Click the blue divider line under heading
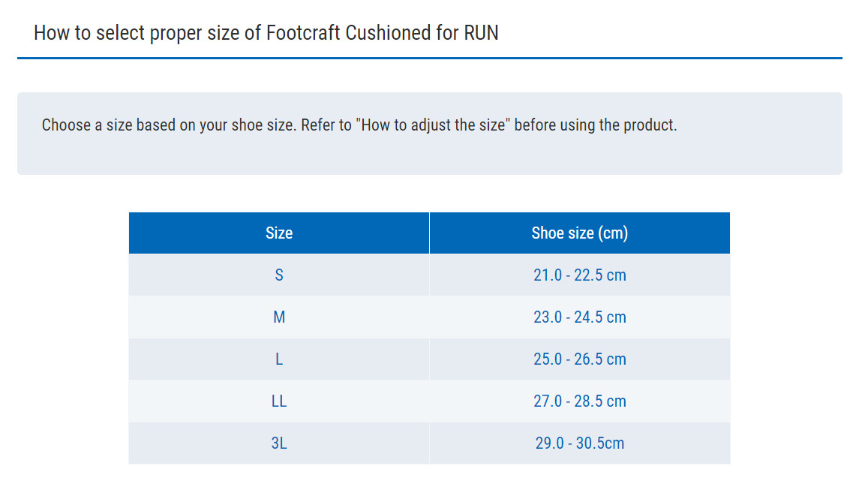This screenshot has width=868, height=487. click(x=429, y=58)
